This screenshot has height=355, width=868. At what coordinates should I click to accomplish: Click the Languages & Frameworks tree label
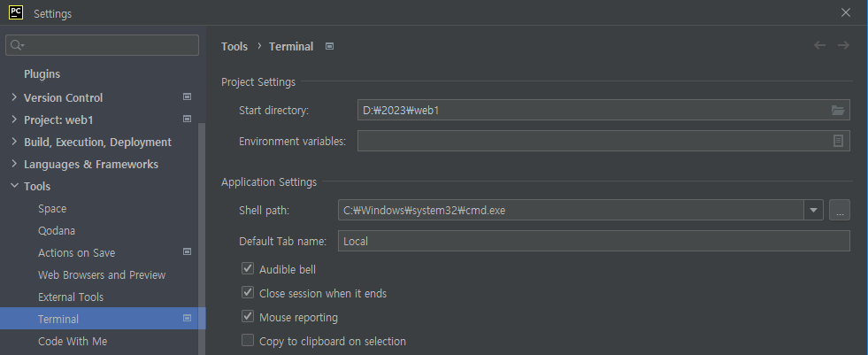tap(91, 165)
